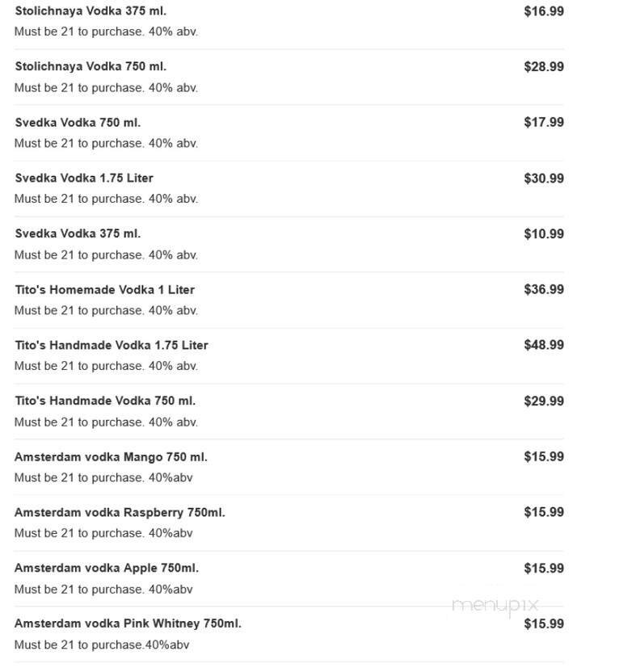Select Tito's Handmade Vodka 750 ml.
Viewport: 640px width, 672px height.
(x=105, y=401)
